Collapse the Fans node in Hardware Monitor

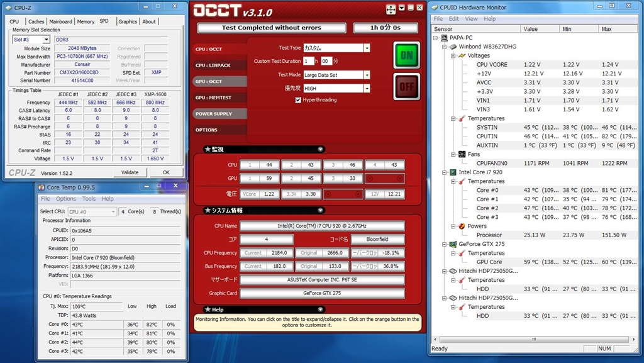(453, 154)
